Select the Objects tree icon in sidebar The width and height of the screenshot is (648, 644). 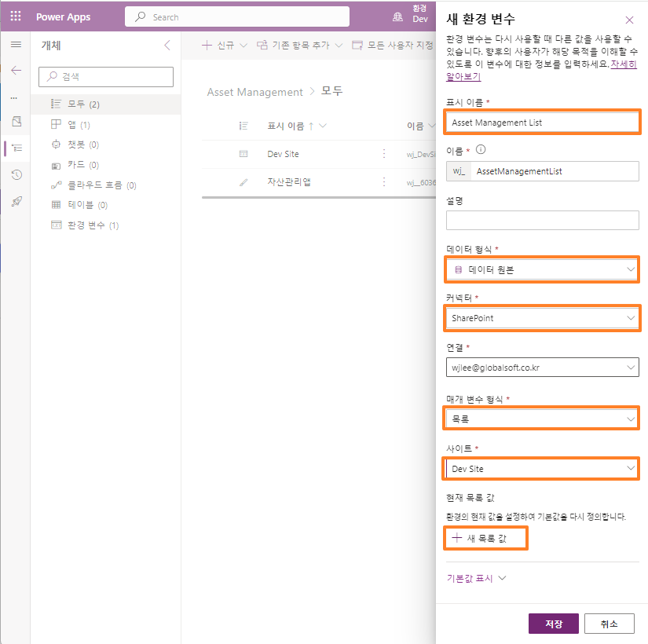(x=17, y=148)
